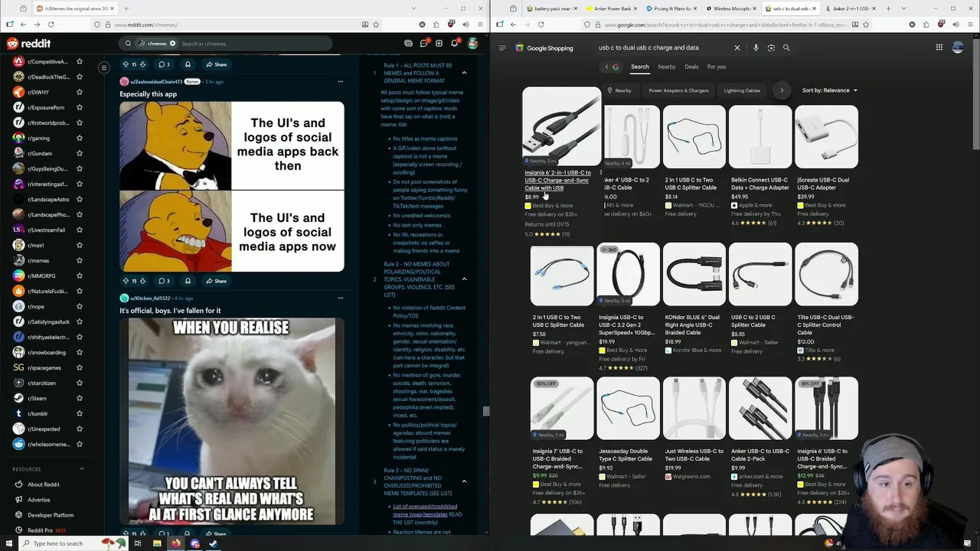Open the Google Shopping hamburger menu

[502, 47]
